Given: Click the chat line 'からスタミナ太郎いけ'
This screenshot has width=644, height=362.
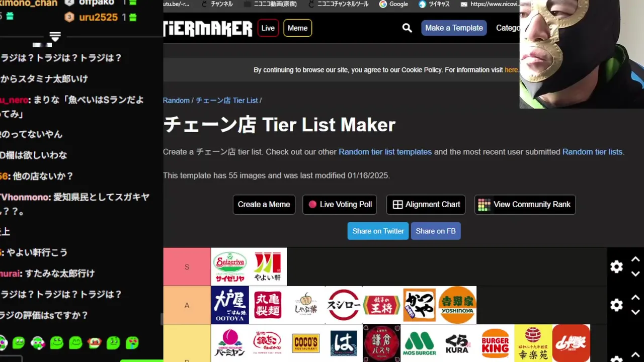Looking at the screenshot, I should [44, 79].
